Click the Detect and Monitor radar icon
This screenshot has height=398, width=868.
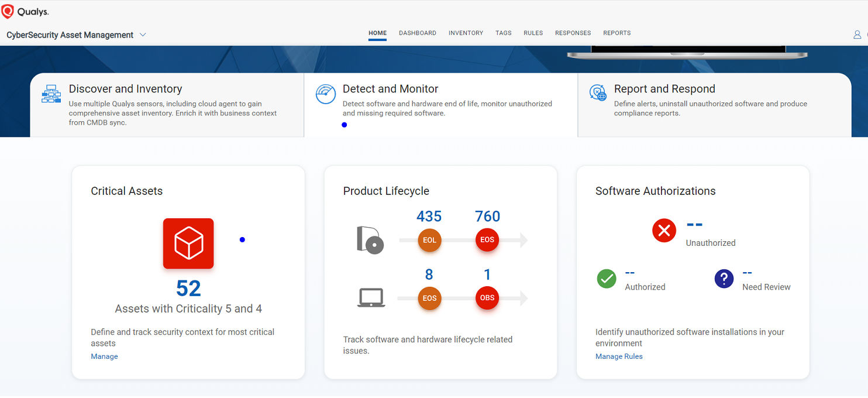(326, 94)
